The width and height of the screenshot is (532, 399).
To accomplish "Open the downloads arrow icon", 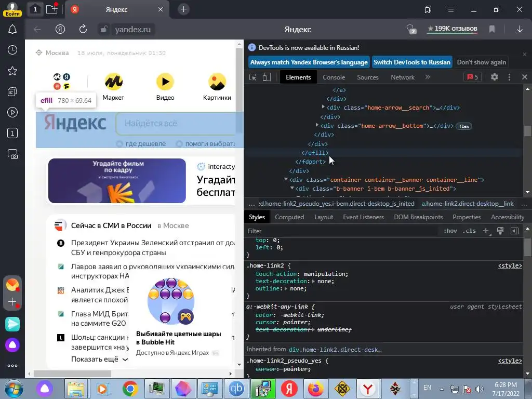I will coord(520,30).
